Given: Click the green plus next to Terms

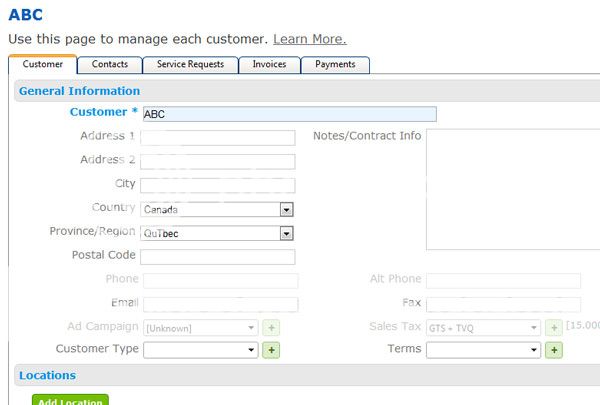Looking at the screenshot, I should (554, 350).
